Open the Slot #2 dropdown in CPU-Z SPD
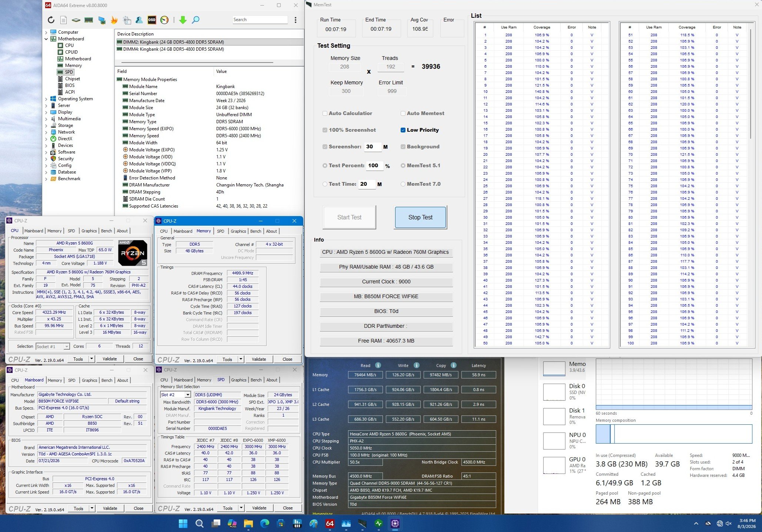Screen dimensions: 762x532 (x=188, y=395)
